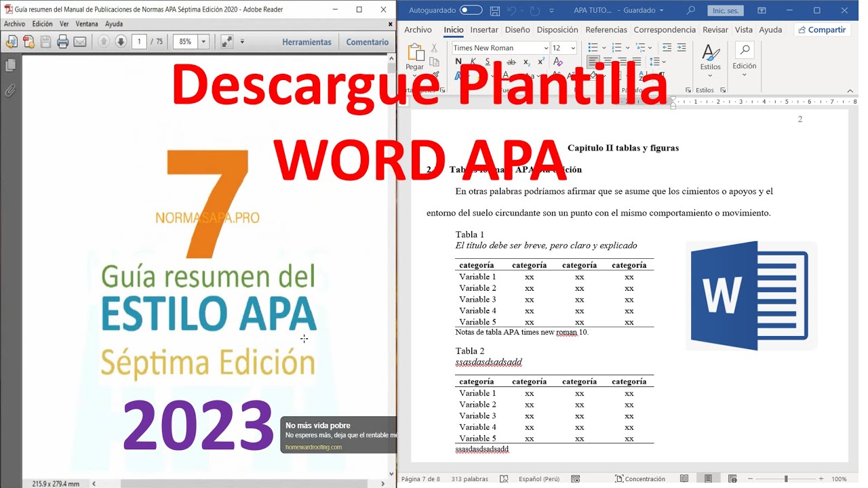This screenshot has width=868, height=488.
Task: Expand the multilevel list dropdown arrow
Action: click(x=651, y=47)
